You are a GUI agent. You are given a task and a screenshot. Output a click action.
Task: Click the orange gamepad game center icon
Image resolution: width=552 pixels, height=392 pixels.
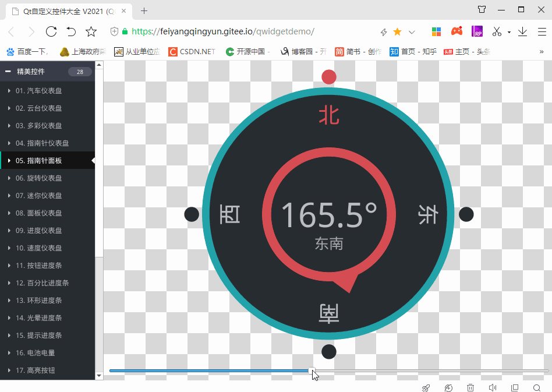pyautogui.click(x=457, y=31)
